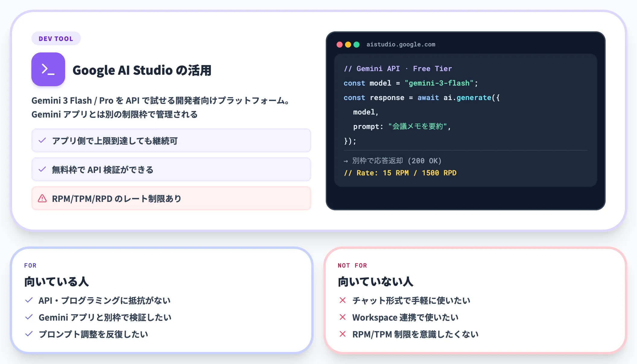This screenshot has width=637, height=364.
Task: Click the X mark beside Workspace 連携で使いたい
Action: point(343,317)
